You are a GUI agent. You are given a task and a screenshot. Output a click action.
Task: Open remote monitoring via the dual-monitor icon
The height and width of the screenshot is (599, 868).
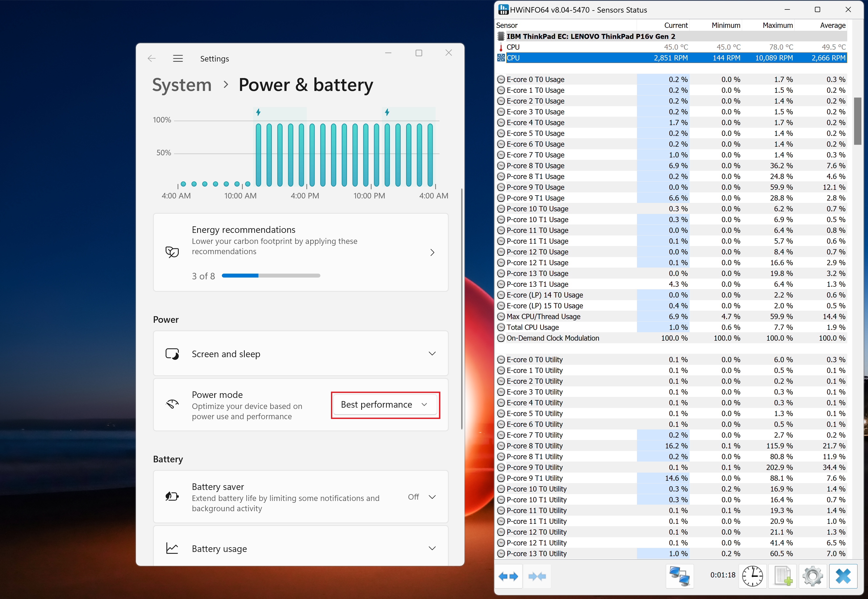click(680, 576)
